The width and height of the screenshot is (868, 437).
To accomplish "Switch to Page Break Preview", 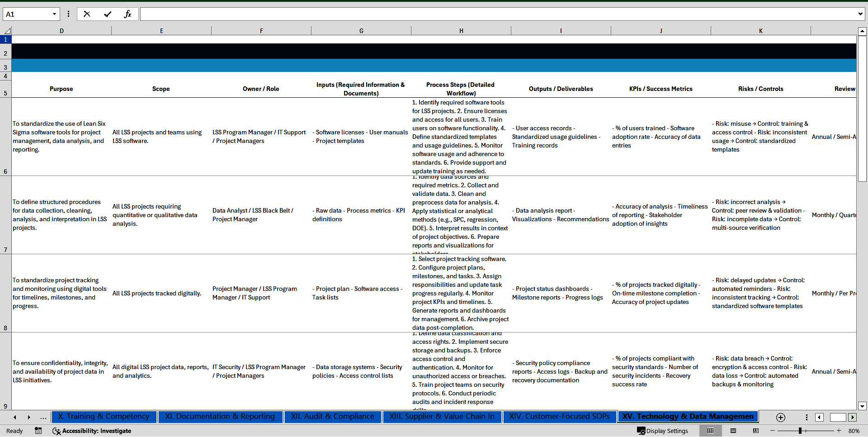I will (755, 431).
